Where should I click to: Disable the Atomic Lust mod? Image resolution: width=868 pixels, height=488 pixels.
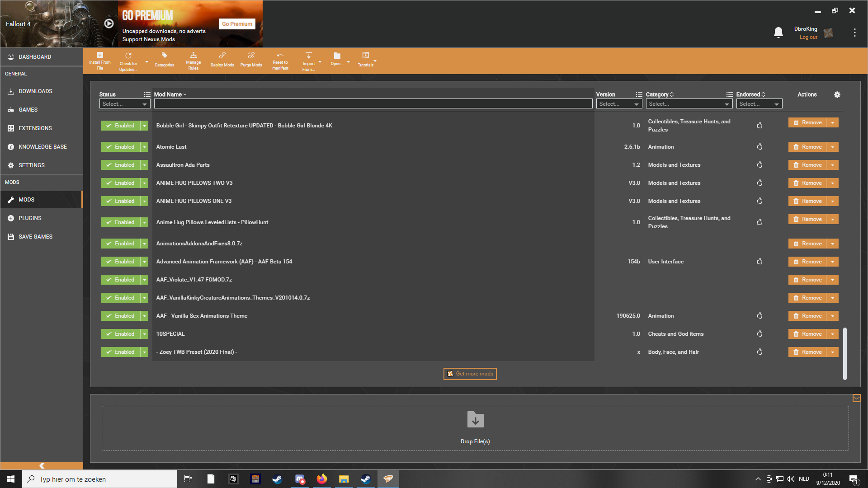tap(121, 147)
